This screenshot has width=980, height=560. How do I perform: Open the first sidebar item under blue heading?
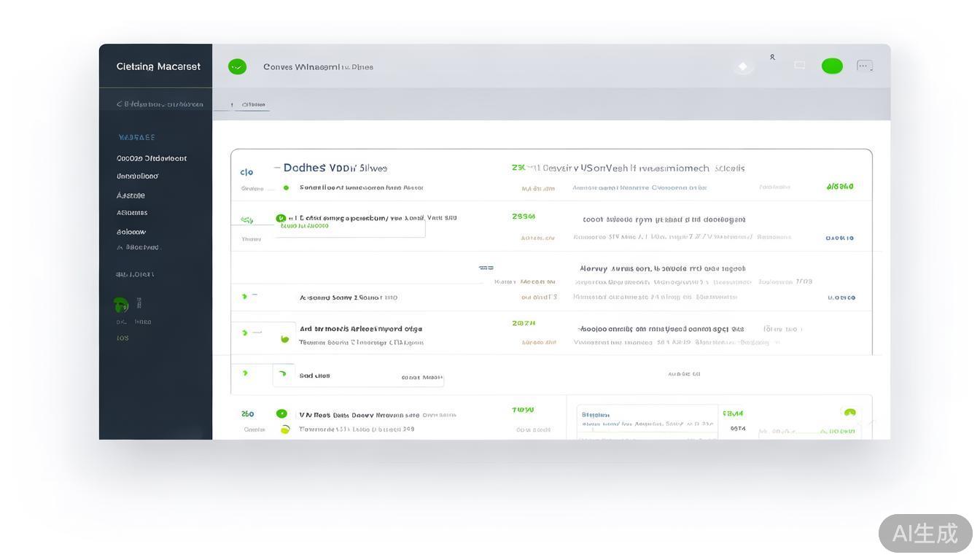click(x=152, y=158)
